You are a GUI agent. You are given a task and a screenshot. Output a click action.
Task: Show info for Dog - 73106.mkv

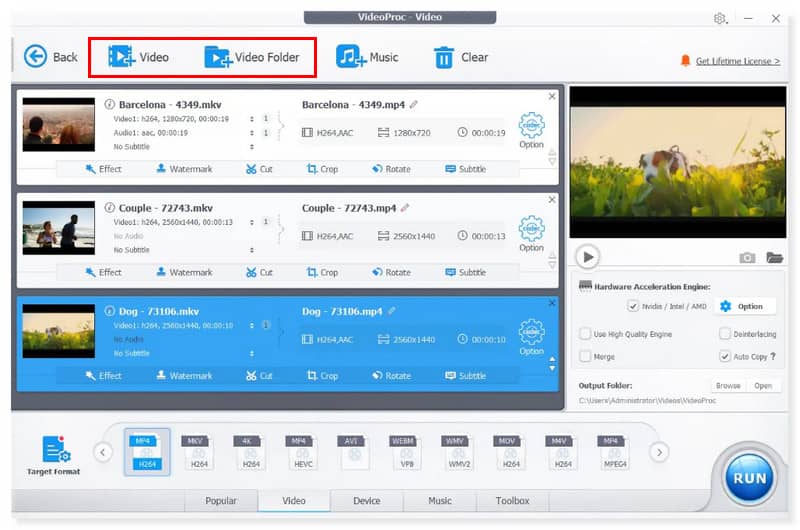[x=109, y=311]
